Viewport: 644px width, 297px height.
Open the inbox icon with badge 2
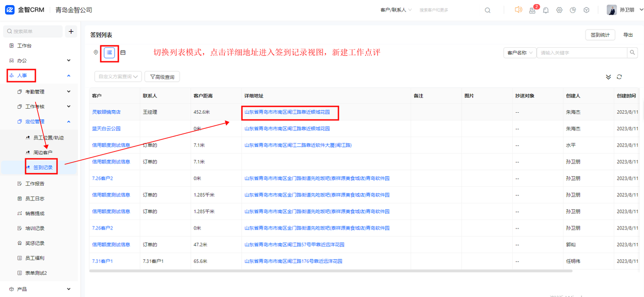tap(532, 11)
